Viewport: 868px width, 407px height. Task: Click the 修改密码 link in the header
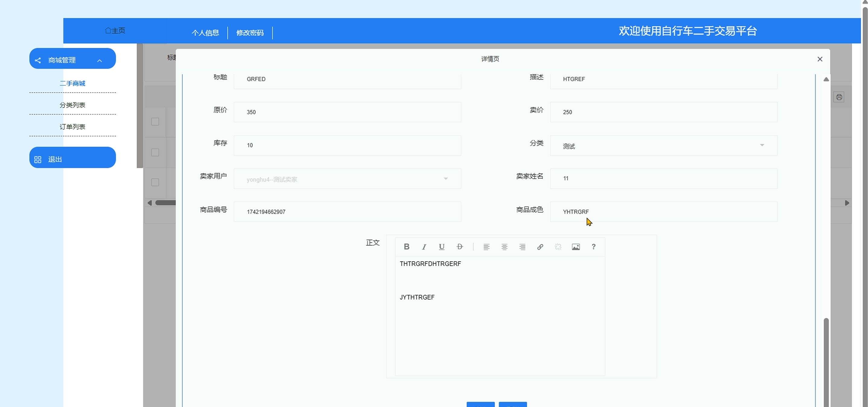coord(250,33)
